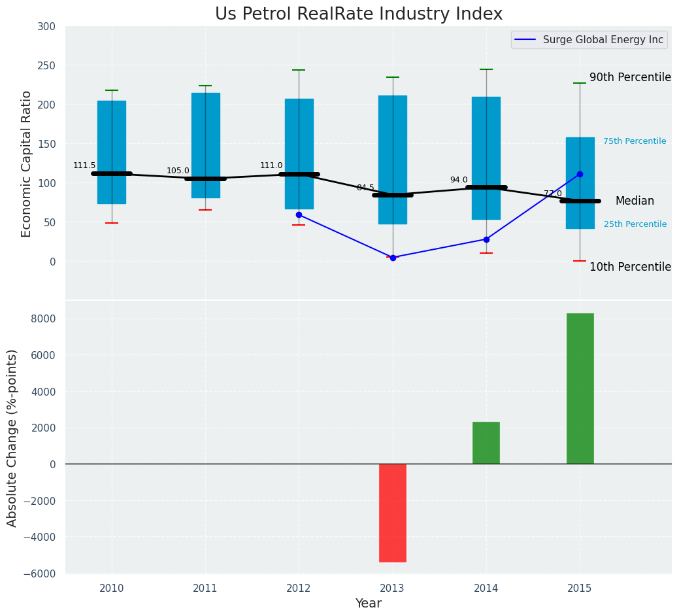Click the Year x-axis title
Viewport: 679px width, 616px height.
pyautogui.click(x=368, y=603)
